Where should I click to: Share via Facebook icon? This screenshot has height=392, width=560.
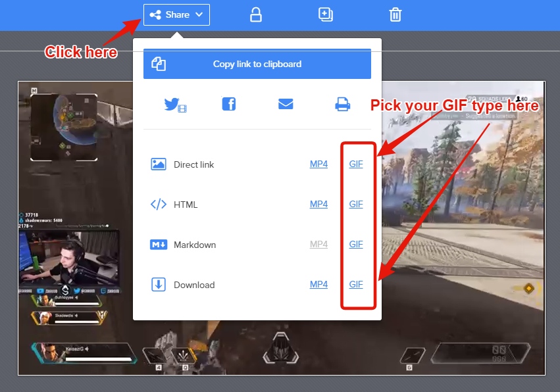[x=229, y=104]
